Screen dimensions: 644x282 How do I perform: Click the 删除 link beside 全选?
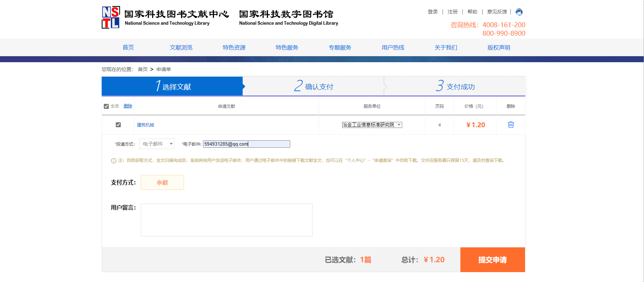128,106
